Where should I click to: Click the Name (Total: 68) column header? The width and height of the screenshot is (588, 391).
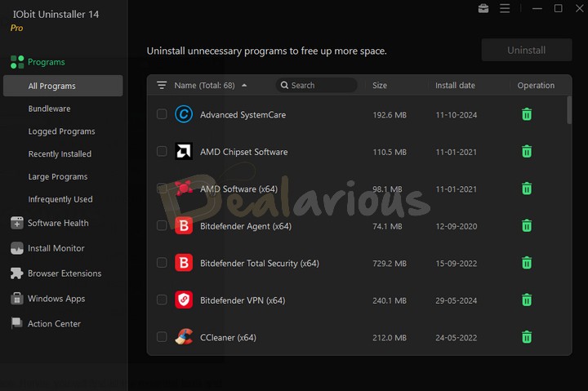pyautogui.click(x=204, y=86)
